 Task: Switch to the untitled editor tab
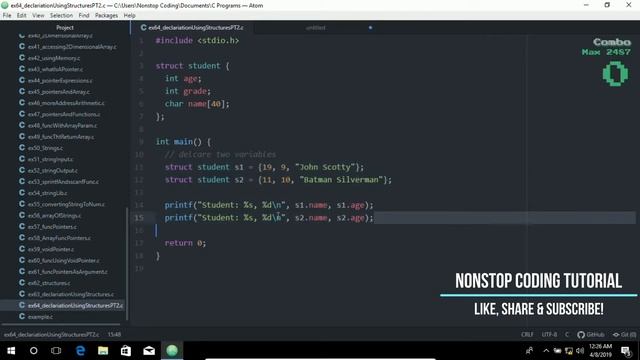click(x=316, y=28)
